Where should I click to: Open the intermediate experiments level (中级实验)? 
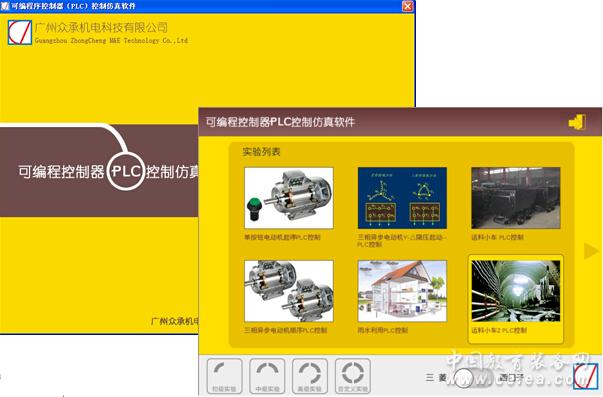click(267, 376)
